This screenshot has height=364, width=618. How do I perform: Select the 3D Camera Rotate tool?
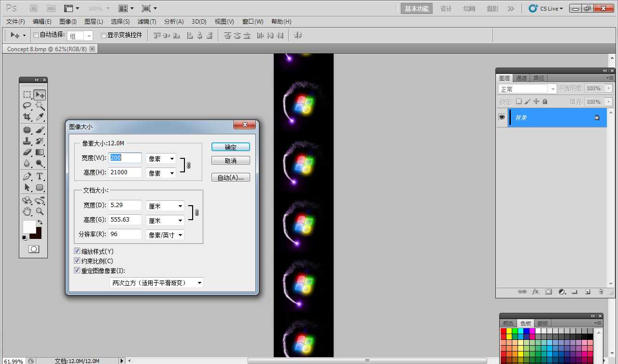(40, 200)
